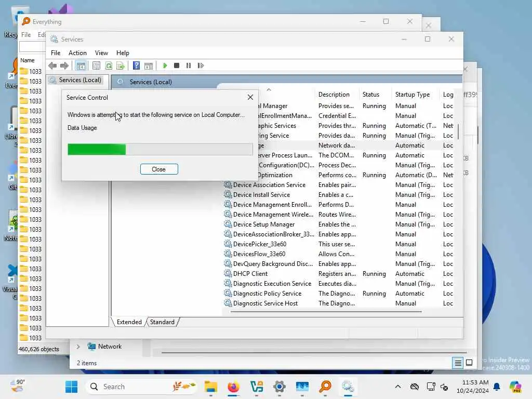Start Service with the green play icon
Screen dimensions: 532x399
coord(165,65)
